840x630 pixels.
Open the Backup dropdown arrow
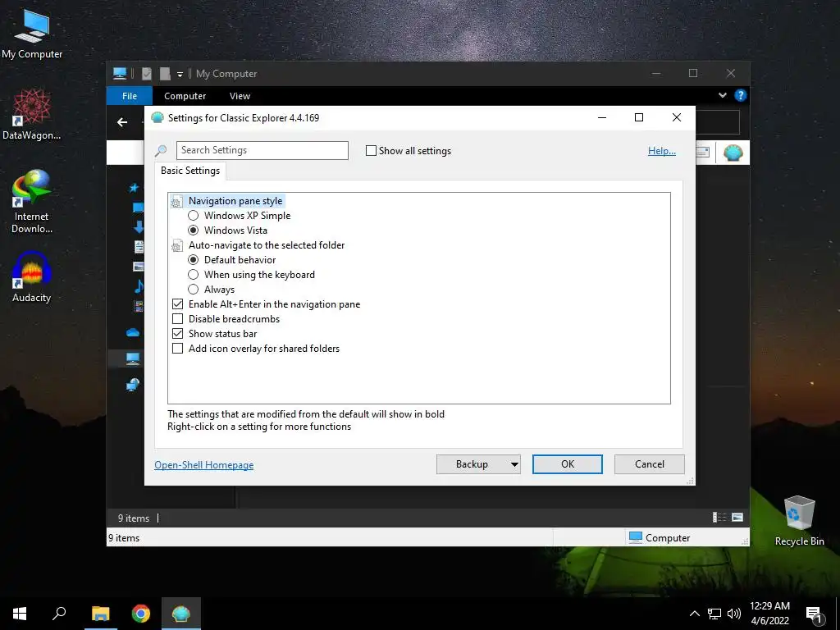click(514, 464)
